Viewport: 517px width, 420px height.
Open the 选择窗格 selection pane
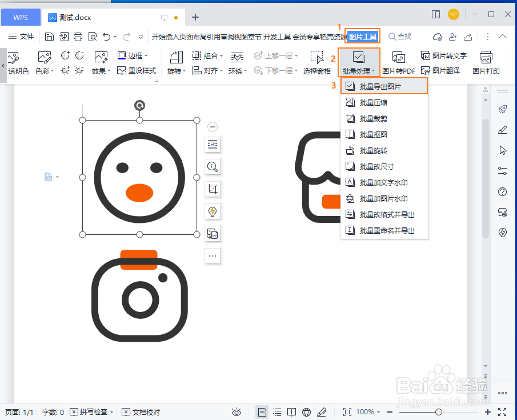pos(317,63)
